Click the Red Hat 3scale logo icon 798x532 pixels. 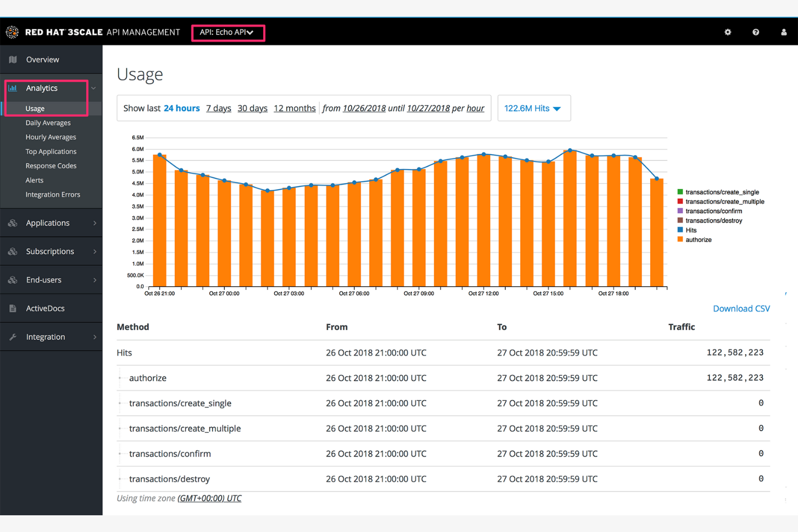[12, 32]
